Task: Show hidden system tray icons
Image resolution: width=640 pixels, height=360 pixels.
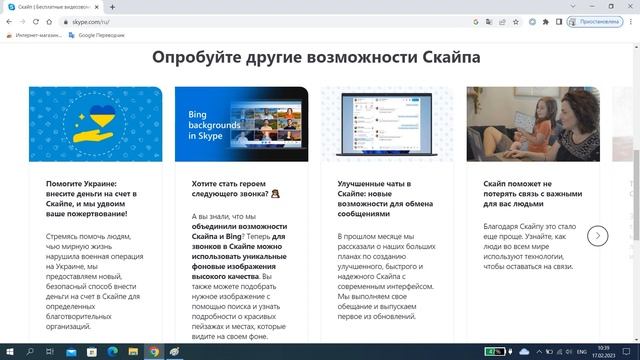Action: pos(539,351)
